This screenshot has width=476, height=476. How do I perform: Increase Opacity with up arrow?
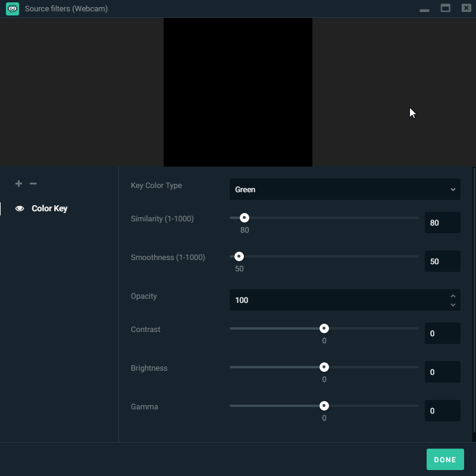pyautogui.click(x=453, y=296)
